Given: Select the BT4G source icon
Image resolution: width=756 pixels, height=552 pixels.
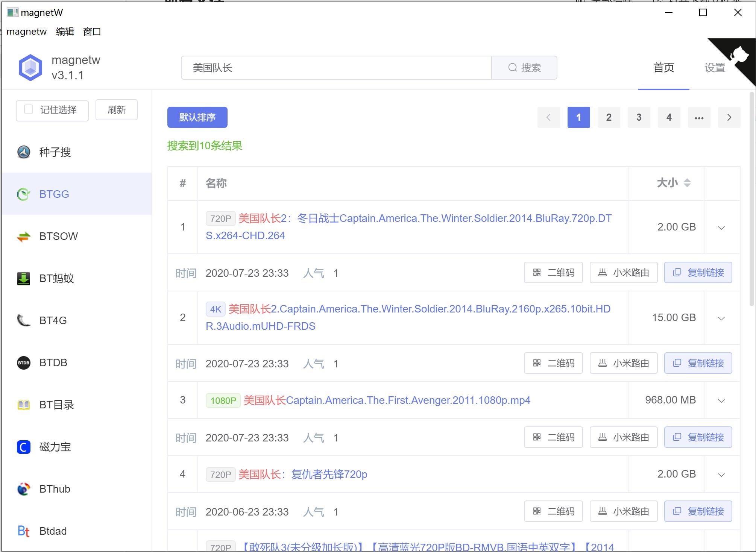Looking at the screenshot, I should point(24,320).
